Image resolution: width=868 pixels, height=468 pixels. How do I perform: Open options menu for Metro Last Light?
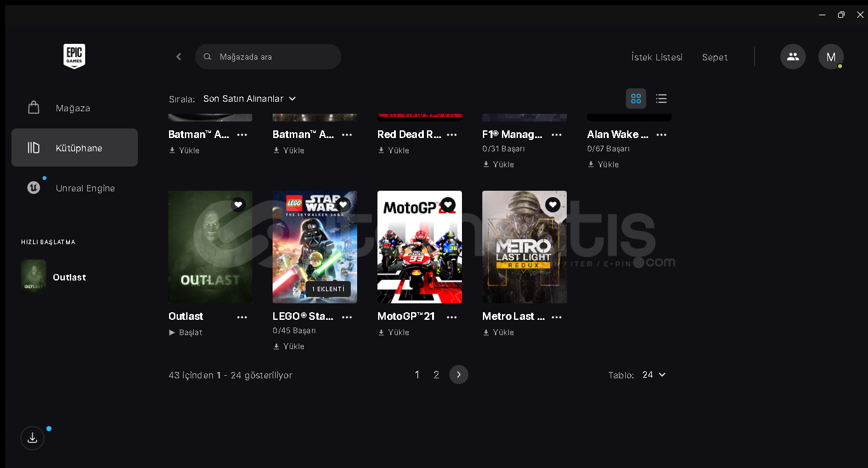(557, 317)
